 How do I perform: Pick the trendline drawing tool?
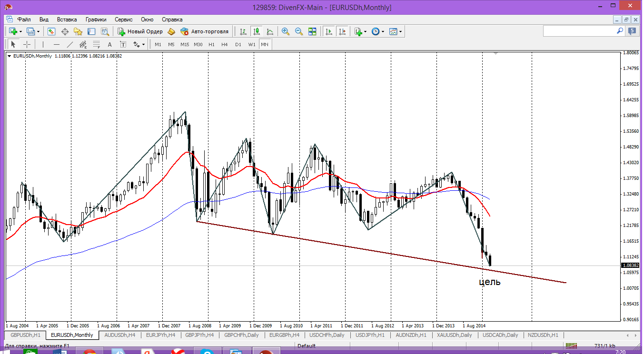click(70, 44)
